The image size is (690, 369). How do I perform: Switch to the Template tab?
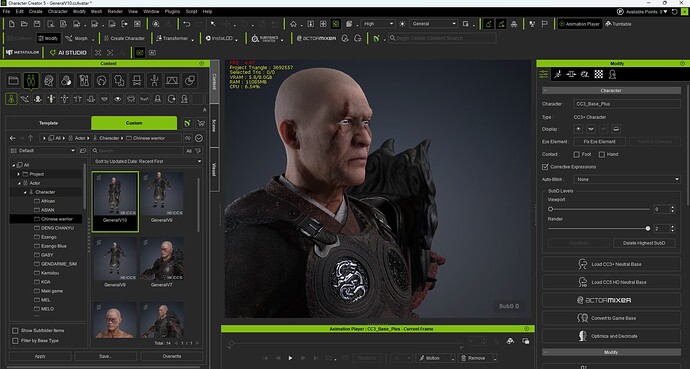pyautogui.click(x=48, y=123)
